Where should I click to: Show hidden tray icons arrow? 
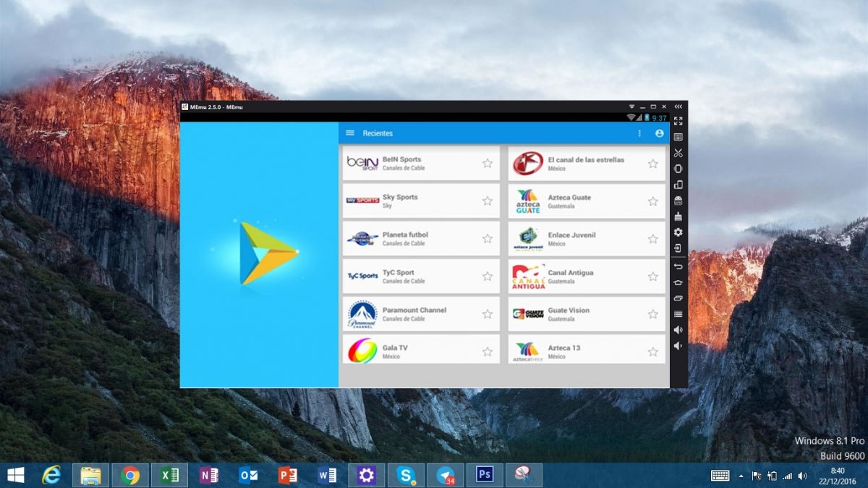tap(740, 476)
